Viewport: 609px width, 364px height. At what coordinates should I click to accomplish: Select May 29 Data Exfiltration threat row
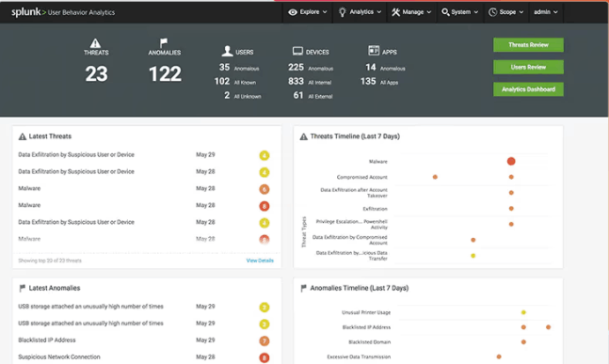[144, 155]
